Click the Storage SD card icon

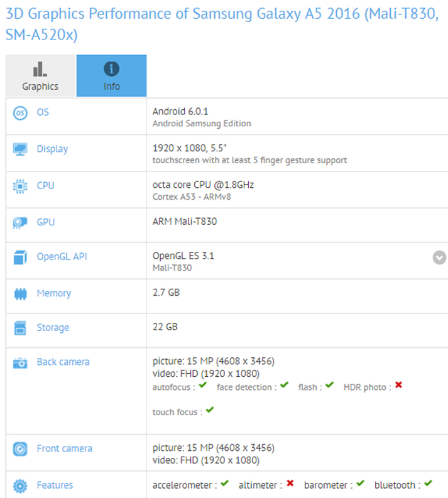tap(20, 328)
